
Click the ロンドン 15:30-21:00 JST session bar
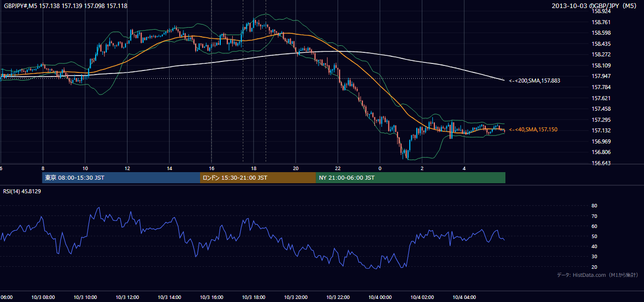(x=258, y=178)
